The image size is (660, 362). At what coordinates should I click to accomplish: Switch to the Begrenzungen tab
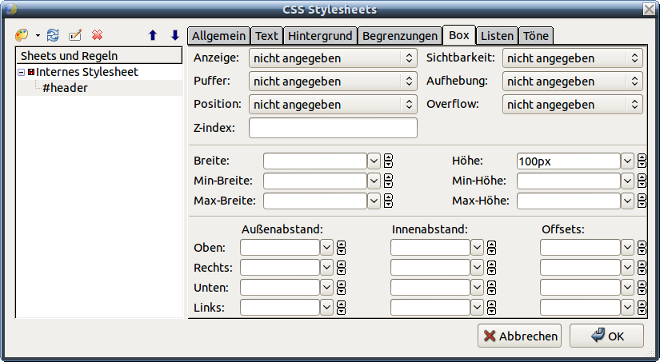pyautogui.click(x=400, y=36)
